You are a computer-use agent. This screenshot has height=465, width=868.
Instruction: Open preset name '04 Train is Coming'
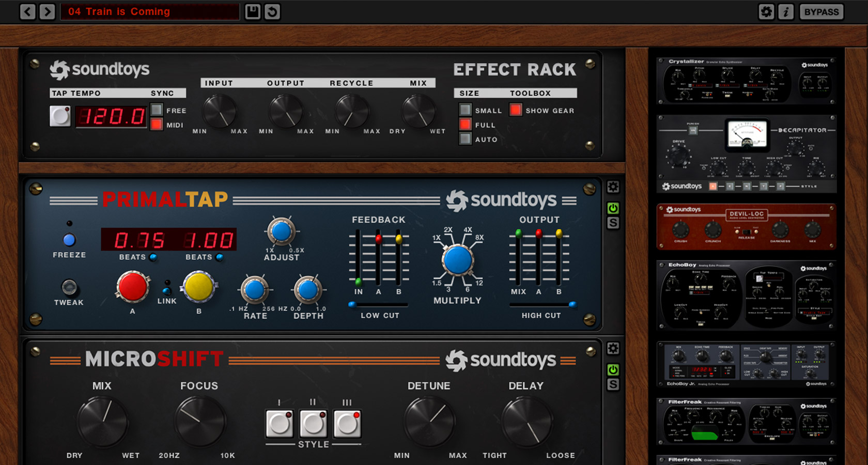(x=150, y=11)
